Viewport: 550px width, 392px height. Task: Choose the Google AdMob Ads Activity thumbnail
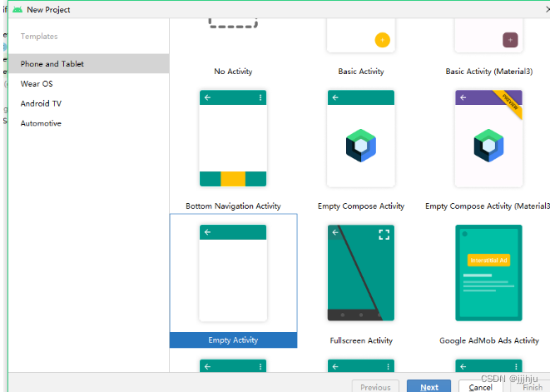tap(488, 273)
